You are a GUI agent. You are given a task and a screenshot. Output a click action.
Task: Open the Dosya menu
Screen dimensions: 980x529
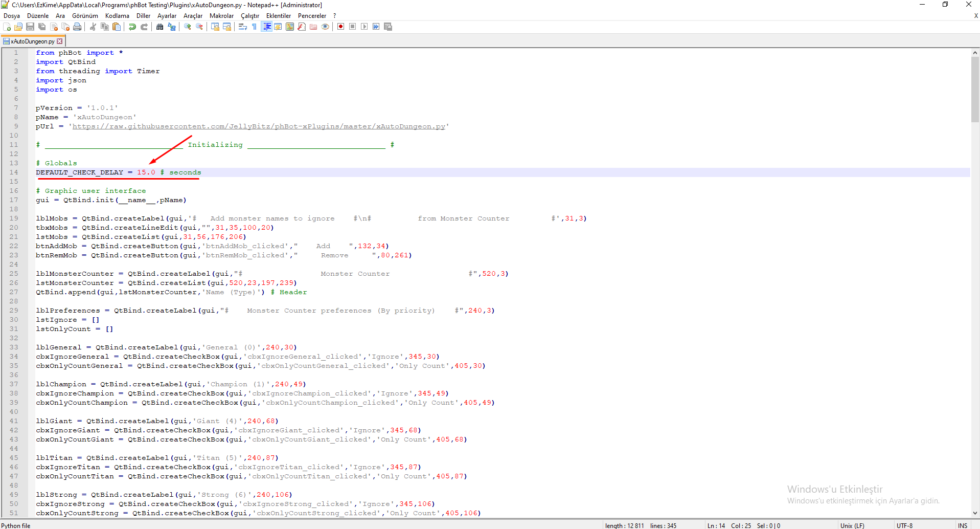click(12, 16)
